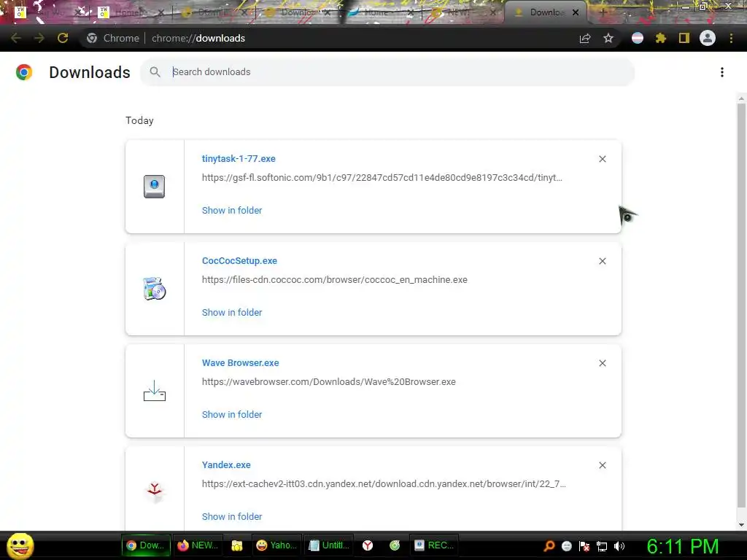Image resolution: width=747 pixels, height=560 pixels.
Task: Switch to Untitl... notepad taskbar button
Action: click(x=329, y=545)
